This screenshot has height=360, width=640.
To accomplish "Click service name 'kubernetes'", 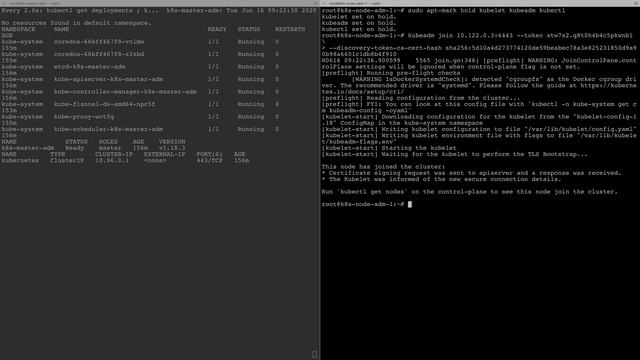I will point(20,161).
